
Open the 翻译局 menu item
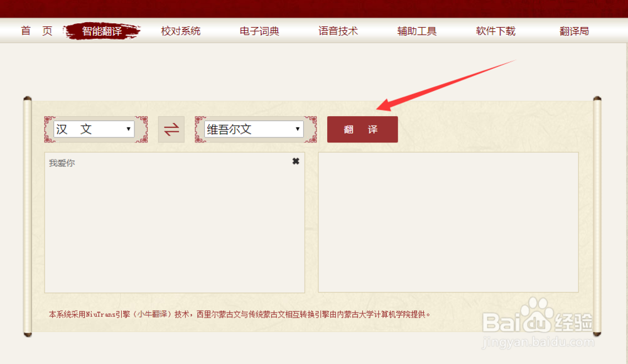pos(574,31)
